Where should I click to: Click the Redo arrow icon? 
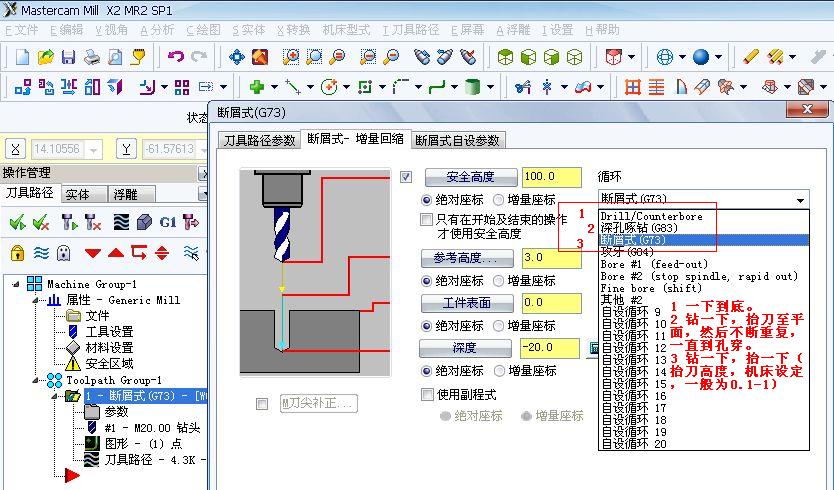point(199,56)
